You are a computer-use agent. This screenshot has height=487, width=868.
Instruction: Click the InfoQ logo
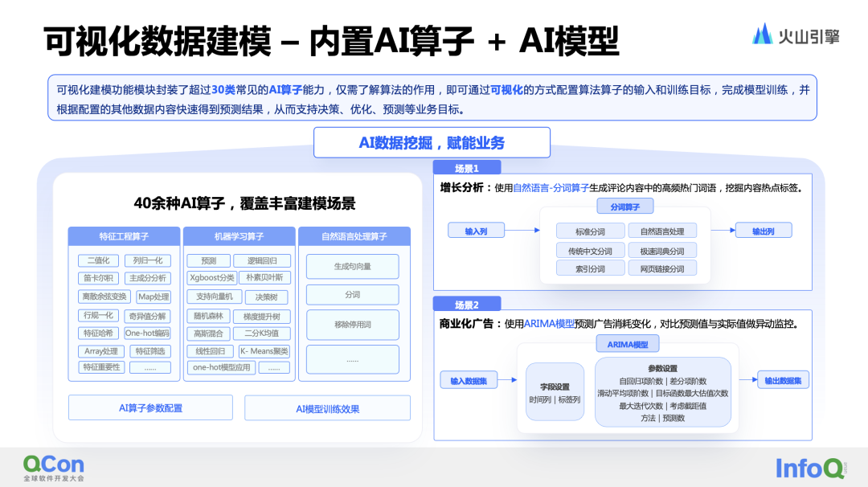[x=811, y=469]
